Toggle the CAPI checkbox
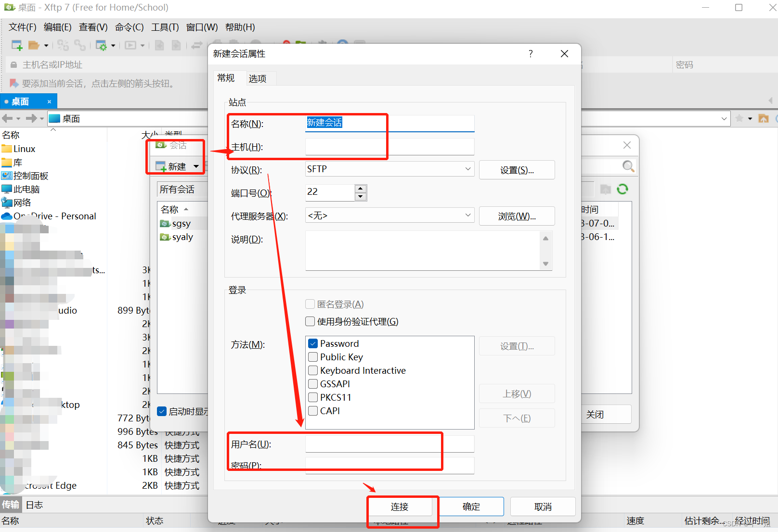This screenshot has width=778, height=532. click(313, 411)
